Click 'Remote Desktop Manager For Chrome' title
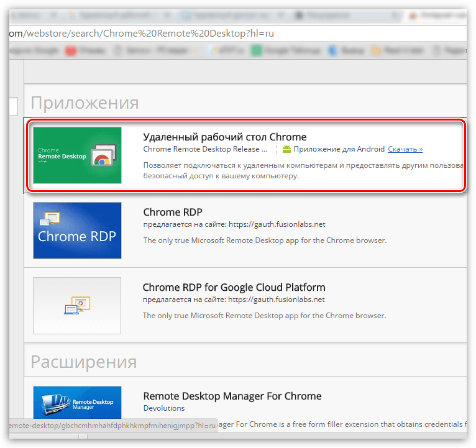The height and width of the screenshot is (448, 476). tap(232, 396)
